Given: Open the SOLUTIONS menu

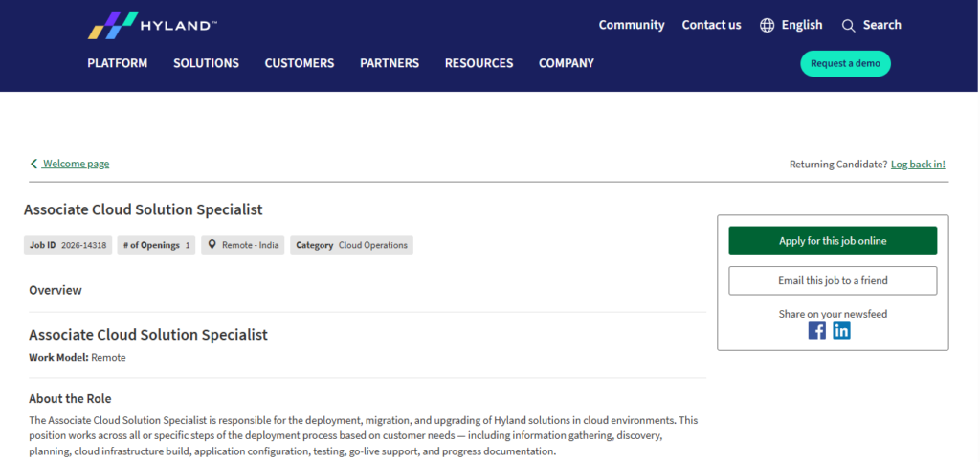Looking at the screenshot, I should coord(207,63).
